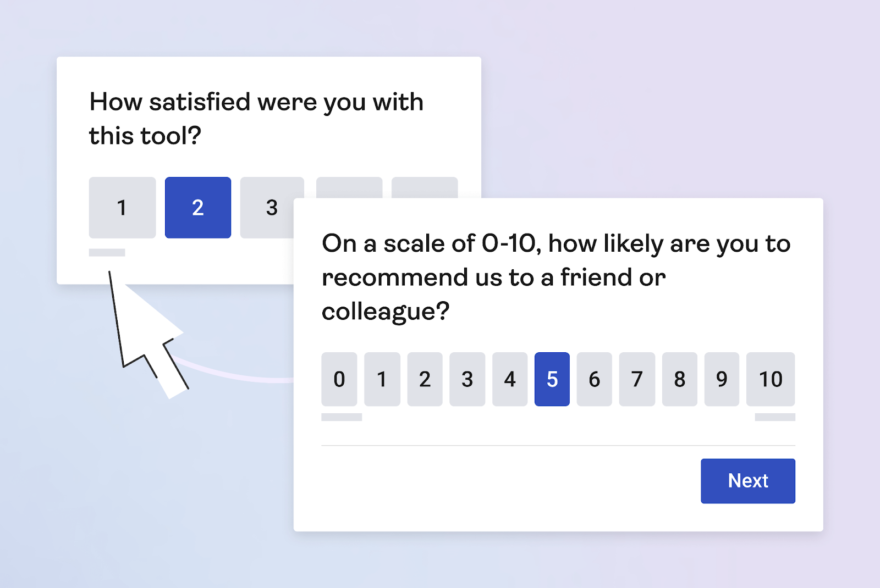Pick 7 on the 0-10 recommendation scale
Image resolution: width=880 pixels, height=588 pixels.
[x=637, y=379]
